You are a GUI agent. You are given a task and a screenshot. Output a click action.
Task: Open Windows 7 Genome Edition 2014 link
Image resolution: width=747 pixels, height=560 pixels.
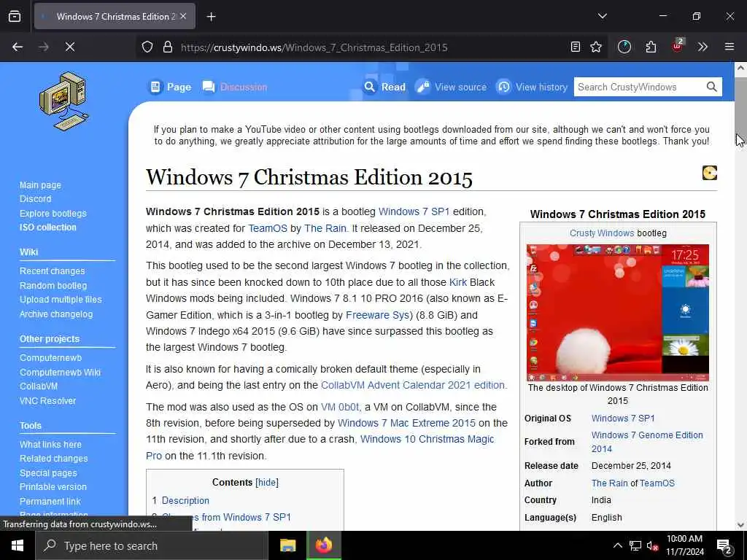click(x=647, y=441)
